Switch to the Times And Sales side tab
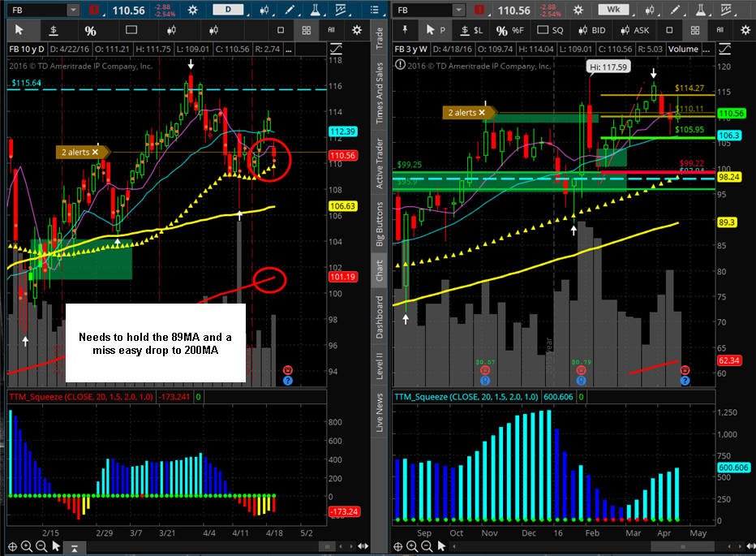 (380, 92)
